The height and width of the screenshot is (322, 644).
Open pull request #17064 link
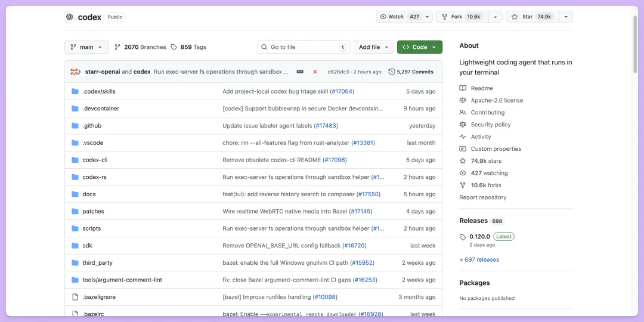coord(342,92)
